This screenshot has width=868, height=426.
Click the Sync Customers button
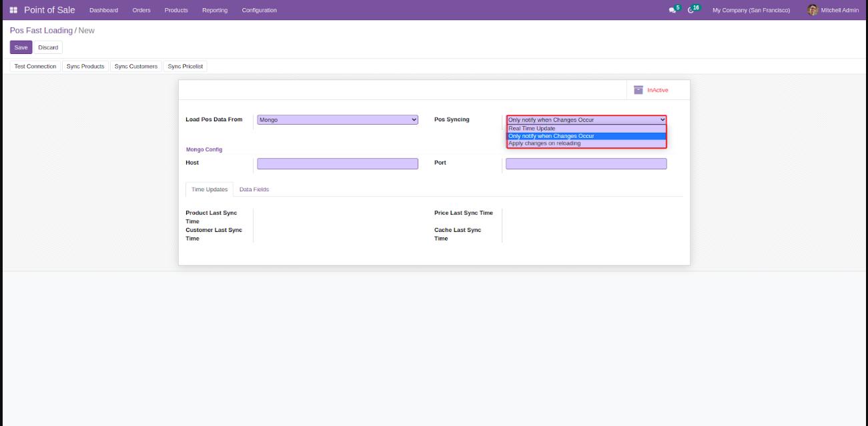136,67
